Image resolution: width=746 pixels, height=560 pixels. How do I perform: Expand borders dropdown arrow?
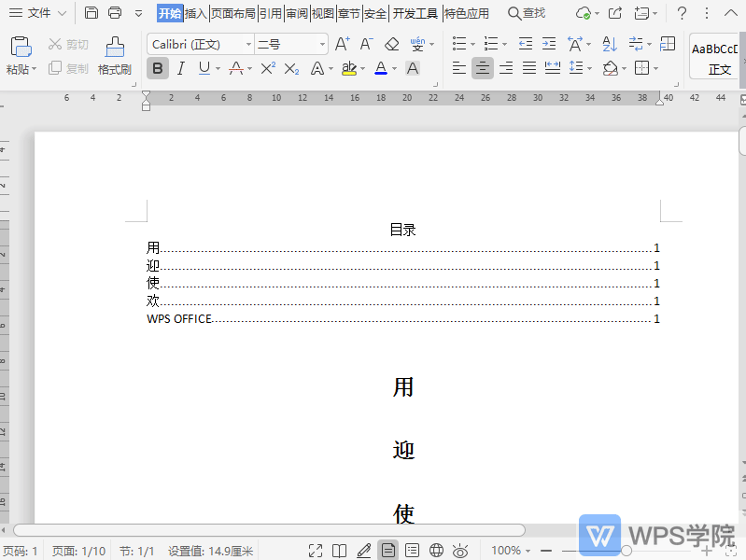click(x=655, y=68)
